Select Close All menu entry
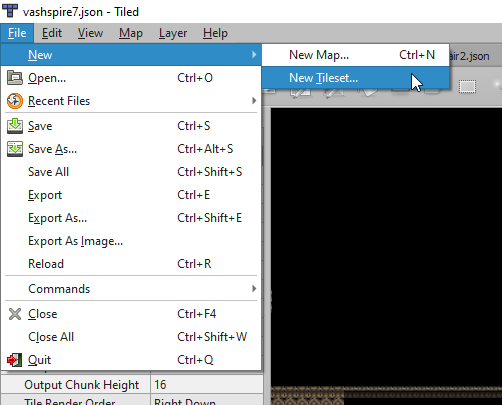 (x=131, y=337)
